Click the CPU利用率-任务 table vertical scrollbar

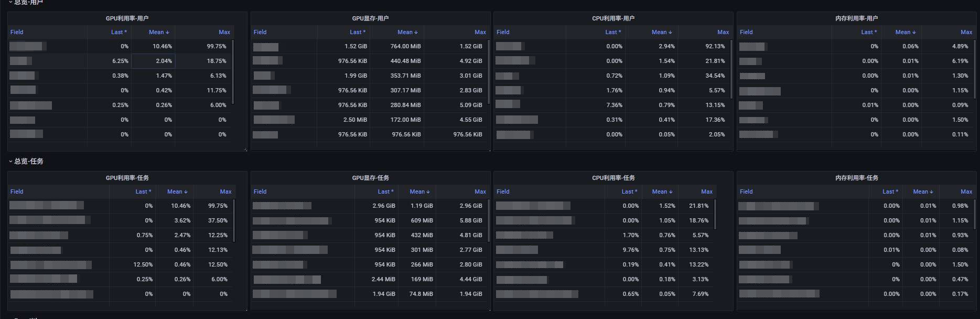click(x=715, y=214)
